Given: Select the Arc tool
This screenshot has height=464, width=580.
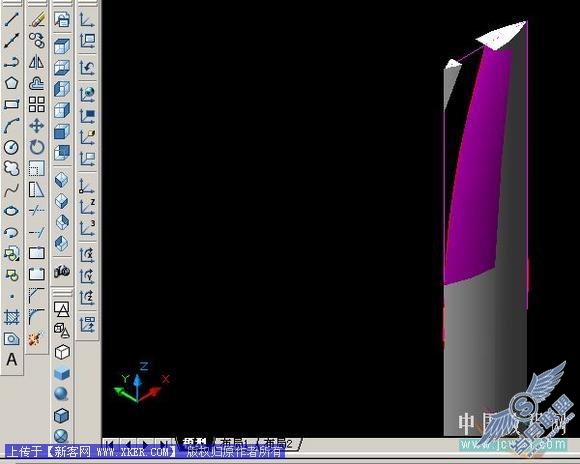Looking at the screenshot, I should point(11,126).
